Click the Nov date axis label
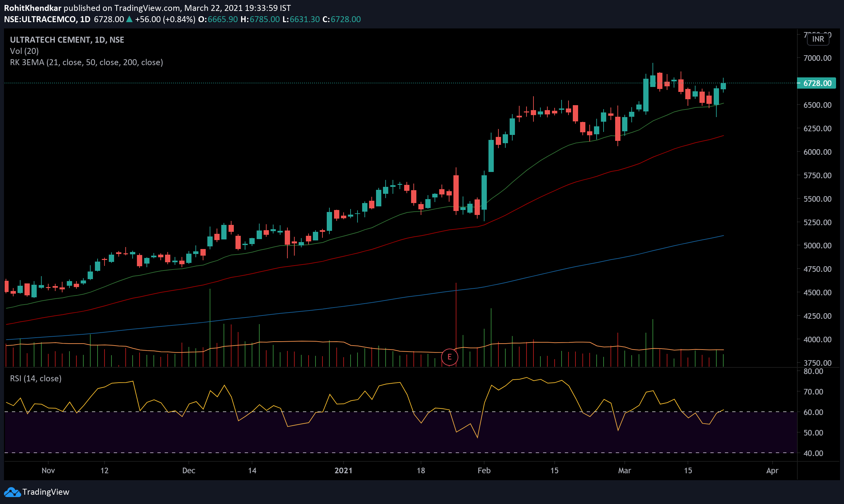The image size is (844, 504). click(x=48, y=470)
